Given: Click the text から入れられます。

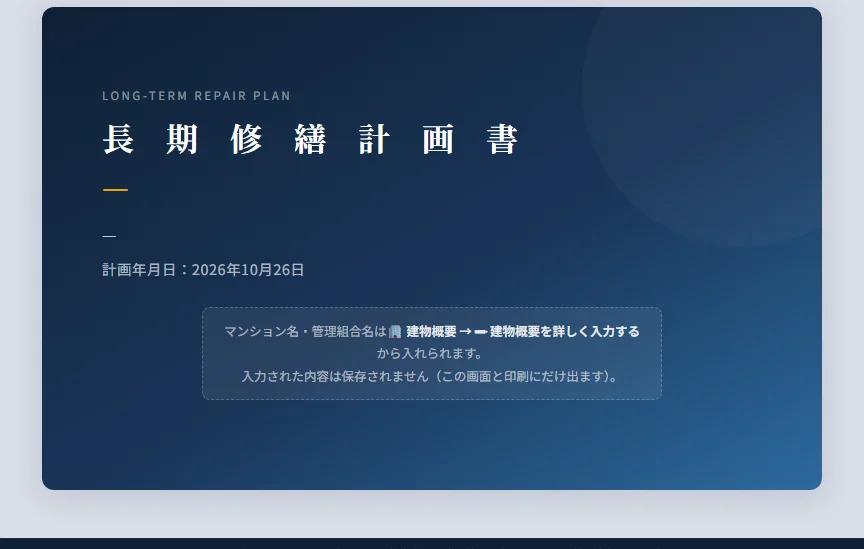Looking at the screenshot, I should point(431,353).
